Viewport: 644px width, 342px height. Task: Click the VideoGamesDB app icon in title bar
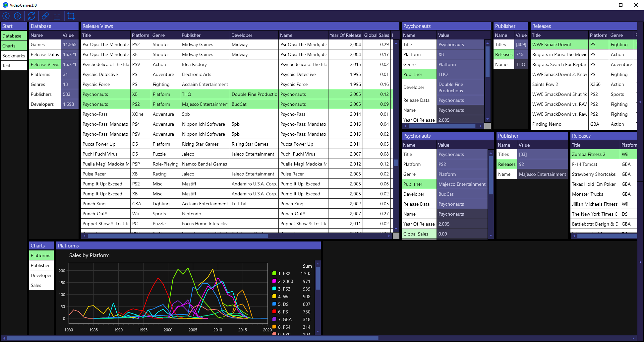point(5,5)
